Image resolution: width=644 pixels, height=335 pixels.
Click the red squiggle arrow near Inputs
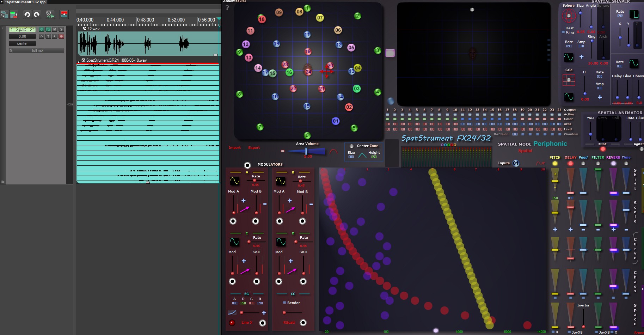point(540,163)
